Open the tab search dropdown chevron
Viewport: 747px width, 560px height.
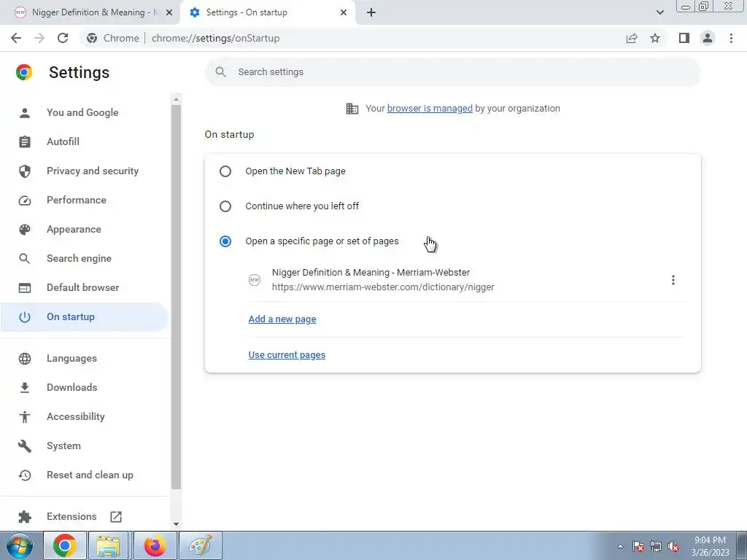659,12
